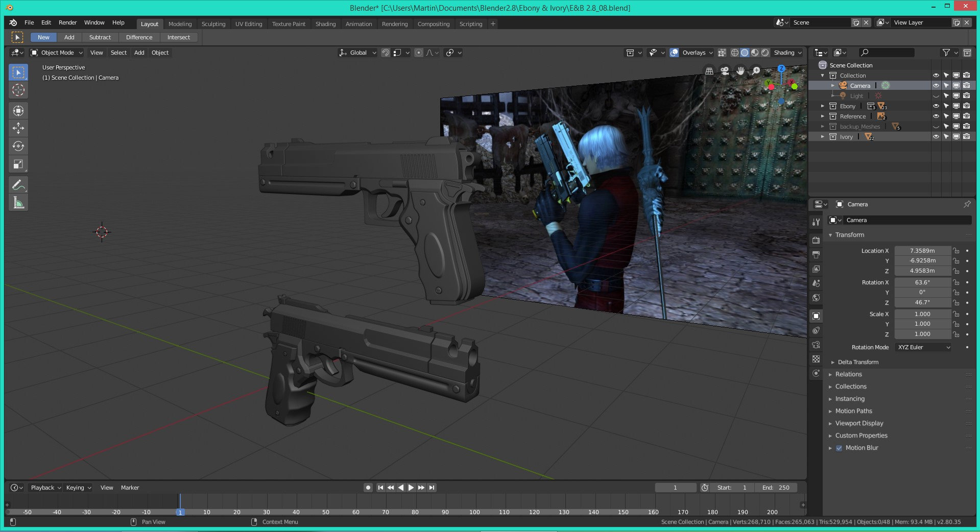Toggle the Motion Blur checkbox
The height and width of the screenshot is (532, 980).
(x=839, y=448)
